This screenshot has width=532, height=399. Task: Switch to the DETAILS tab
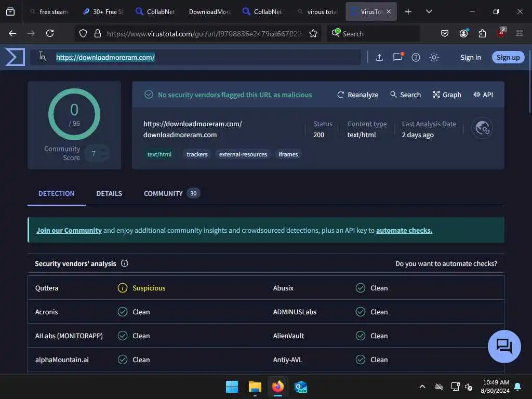coord(109,193)
